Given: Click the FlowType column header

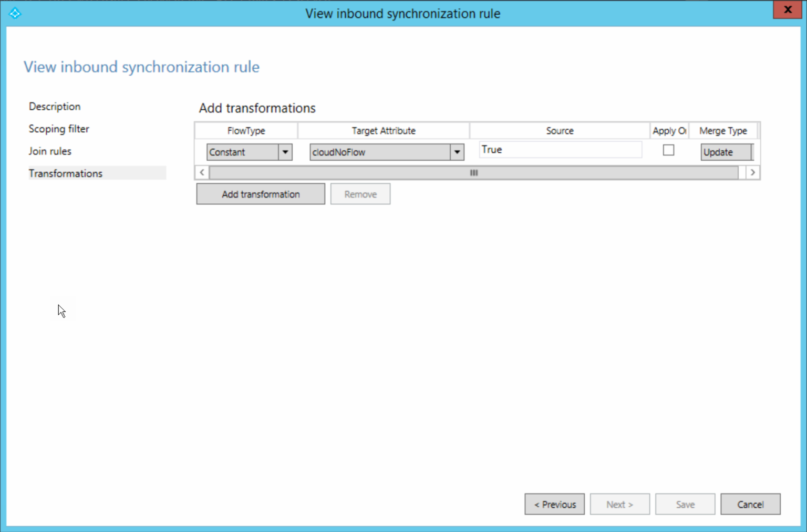Looking at the screenshot, I should (x=246, y=130).
